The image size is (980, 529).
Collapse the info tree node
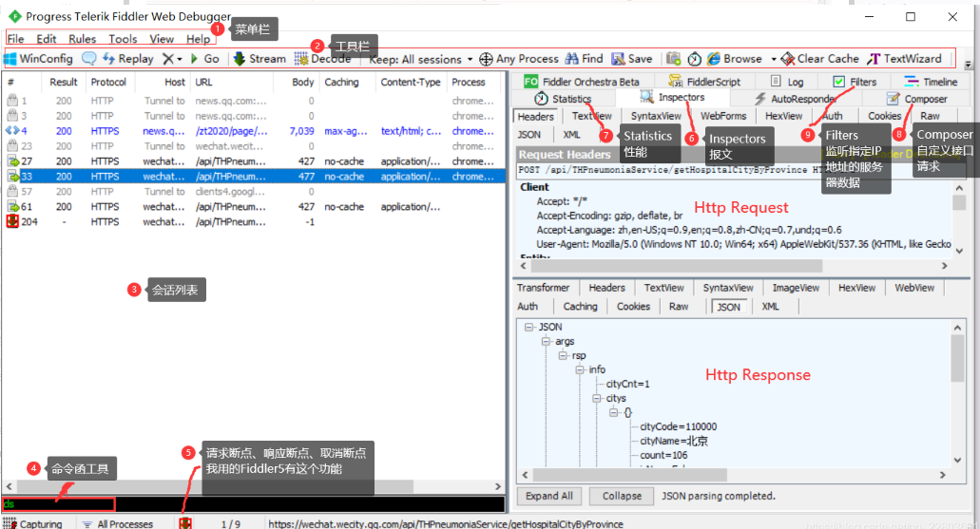click(580, 370)
